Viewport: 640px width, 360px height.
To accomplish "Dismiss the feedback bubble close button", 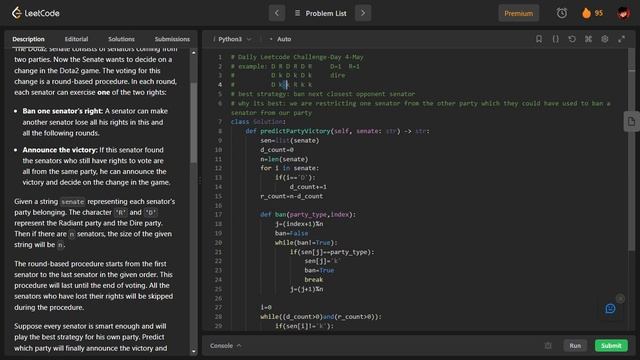I will [620, 299].
